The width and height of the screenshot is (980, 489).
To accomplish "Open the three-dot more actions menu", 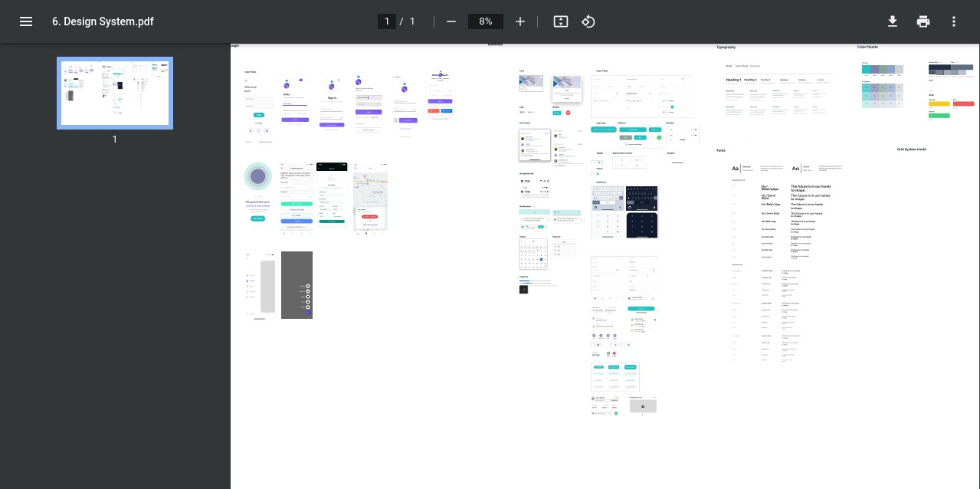I will coord(953,21).
